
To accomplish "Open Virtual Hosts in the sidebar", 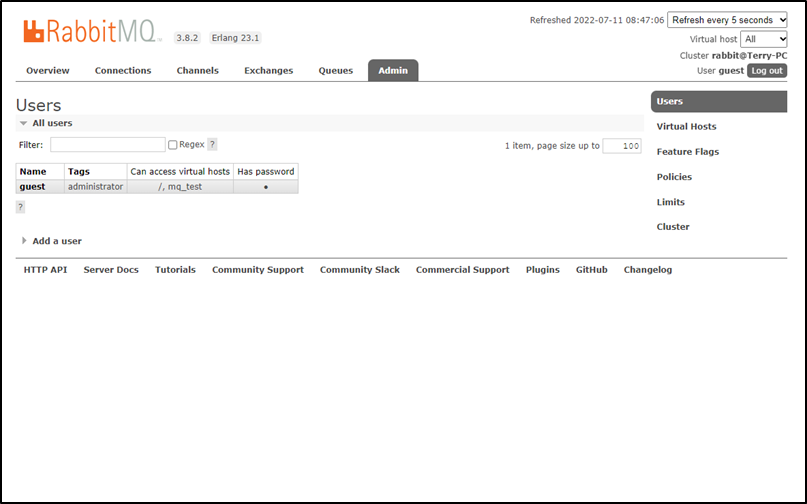I will click(x=687, y=127).
